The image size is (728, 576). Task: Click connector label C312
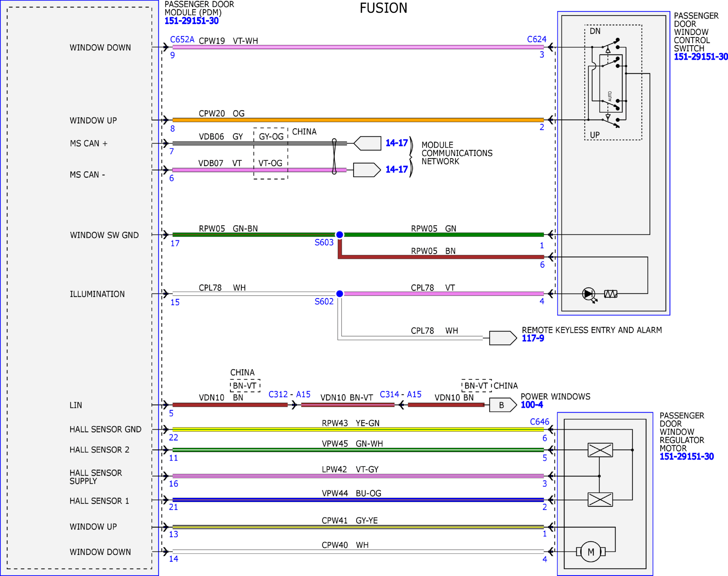tap(278, 395)
